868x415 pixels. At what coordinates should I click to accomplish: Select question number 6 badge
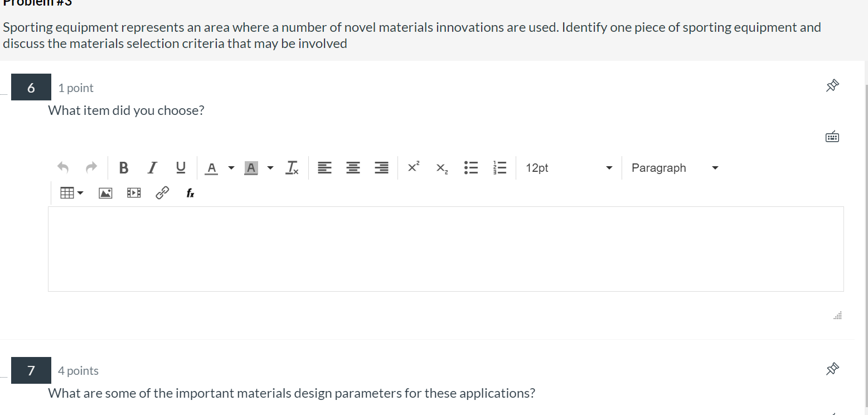click(31, 87)
